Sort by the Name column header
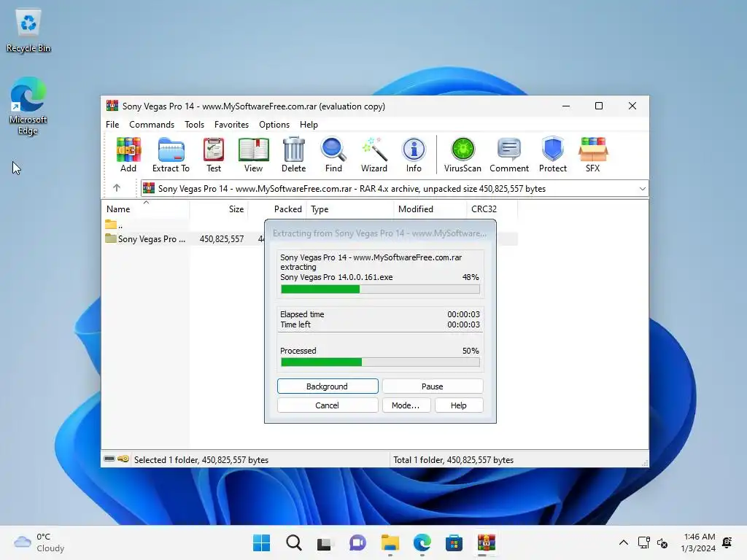 coord(145,209)
